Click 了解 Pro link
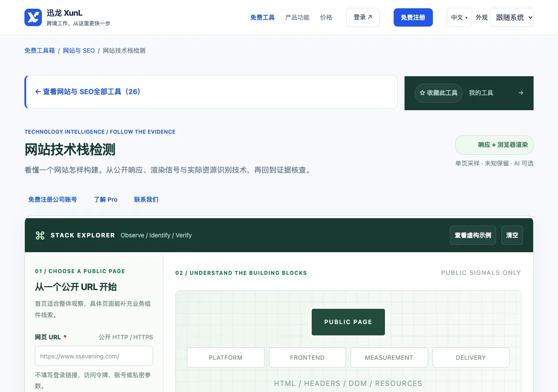Screen dimensions: 558x392 coord(106,199)
